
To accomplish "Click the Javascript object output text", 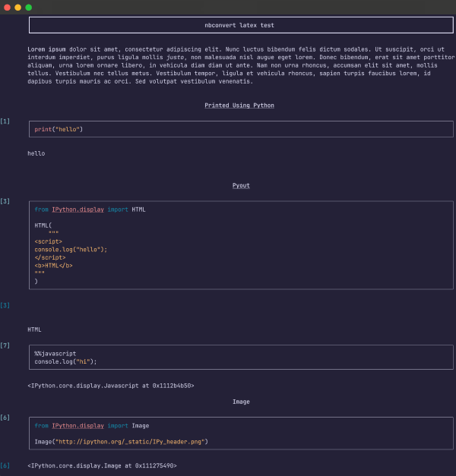I will [x=111, y=386].
